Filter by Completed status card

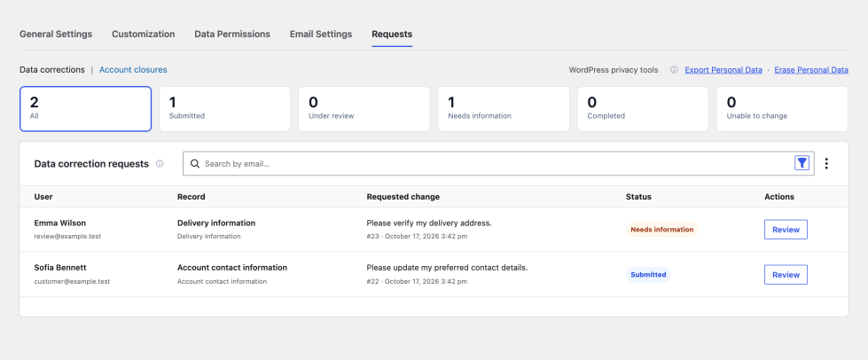643,109
